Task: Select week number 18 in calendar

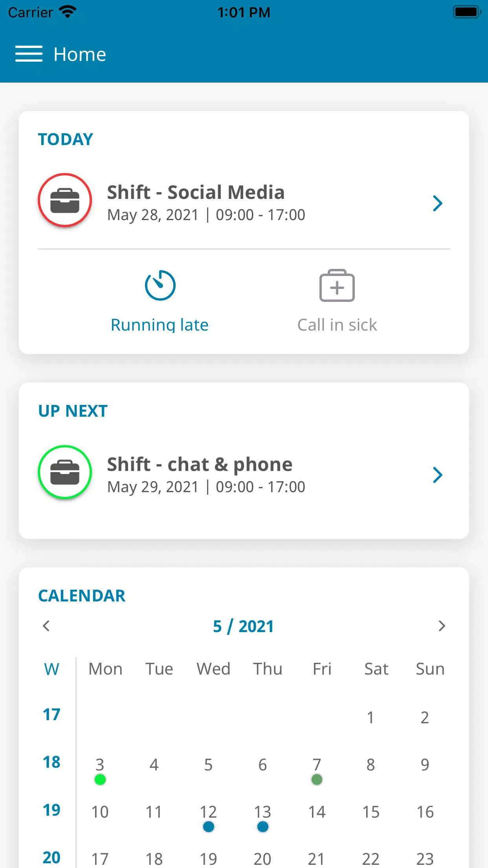Action: [51, 762]
